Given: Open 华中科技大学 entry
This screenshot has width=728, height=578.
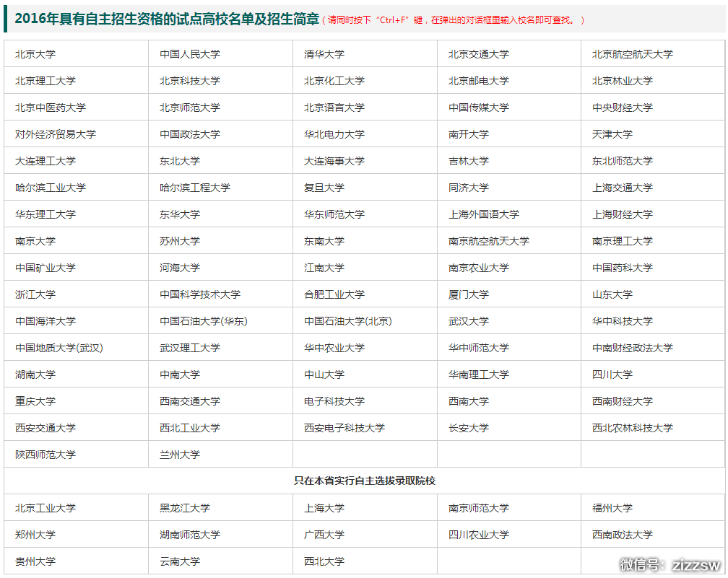Looking at the screenshot, I should (x=622, y=321).
